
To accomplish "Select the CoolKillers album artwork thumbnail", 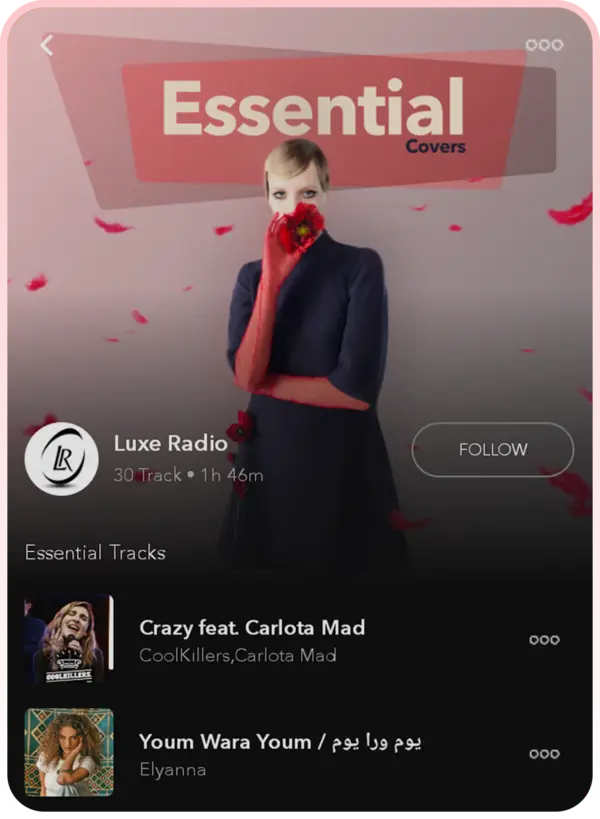I will [66, 639].
